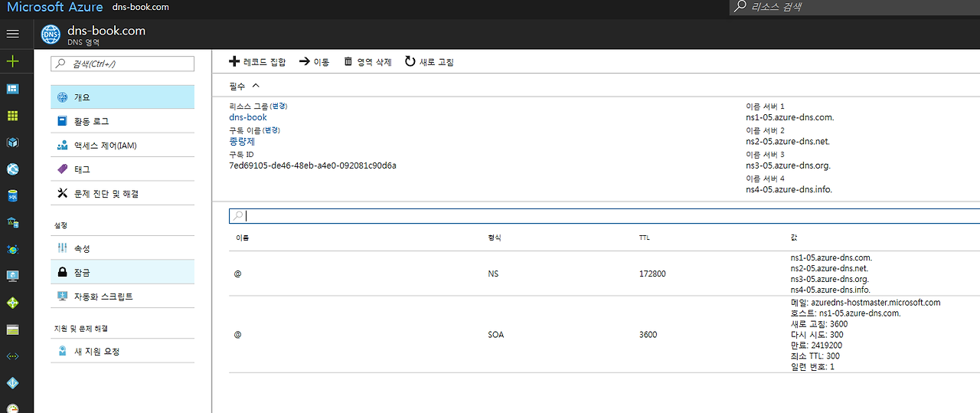
Task: Click Microsoft Azure logo text
Action: click(x=54, y=7)
